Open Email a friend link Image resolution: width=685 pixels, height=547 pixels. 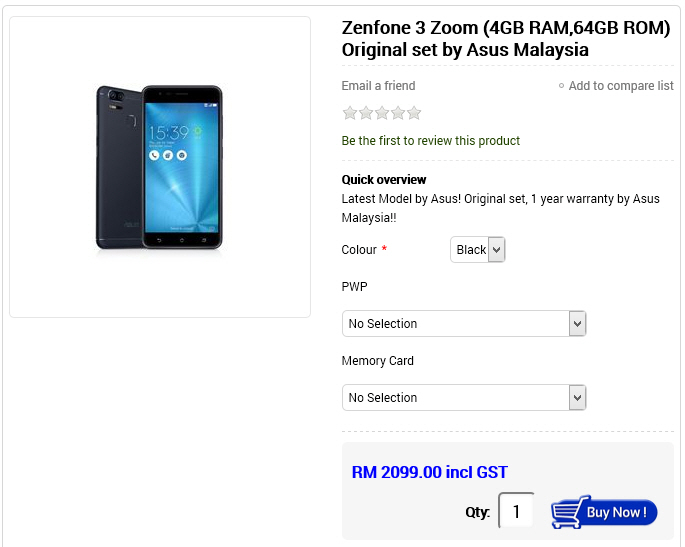[x=378, y=86]
